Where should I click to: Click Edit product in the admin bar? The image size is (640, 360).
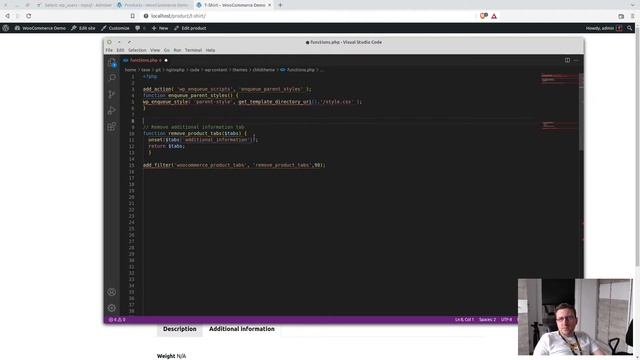click(x=190, y=28)
